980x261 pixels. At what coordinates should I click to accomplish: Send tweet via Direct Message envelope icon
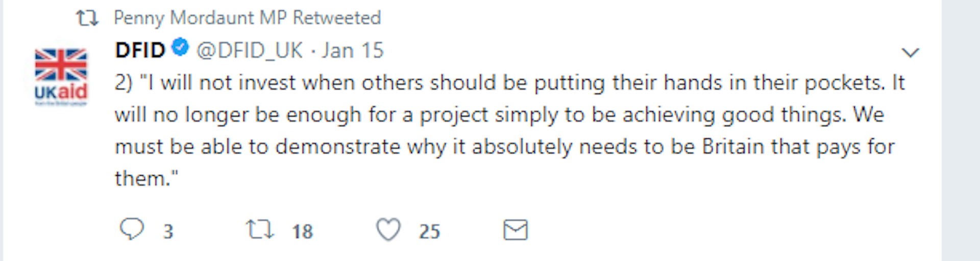tap(515, 230)
